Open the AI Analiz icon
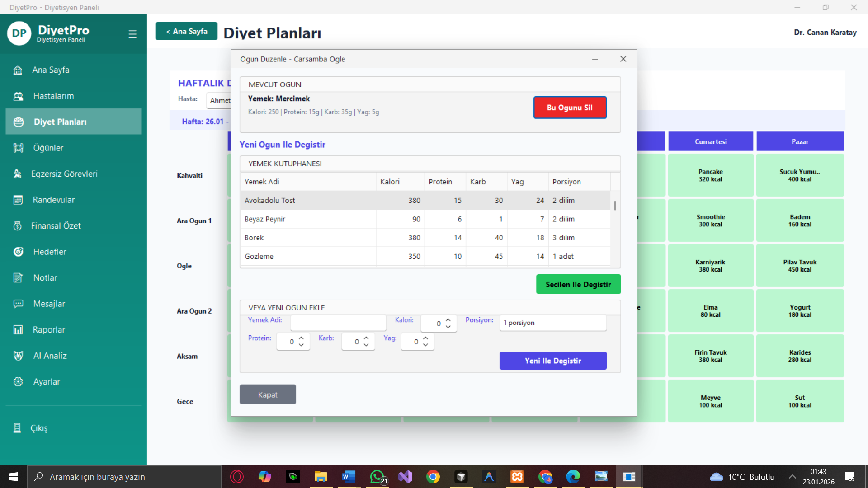868x488 pixels. [x=18, y=356]
